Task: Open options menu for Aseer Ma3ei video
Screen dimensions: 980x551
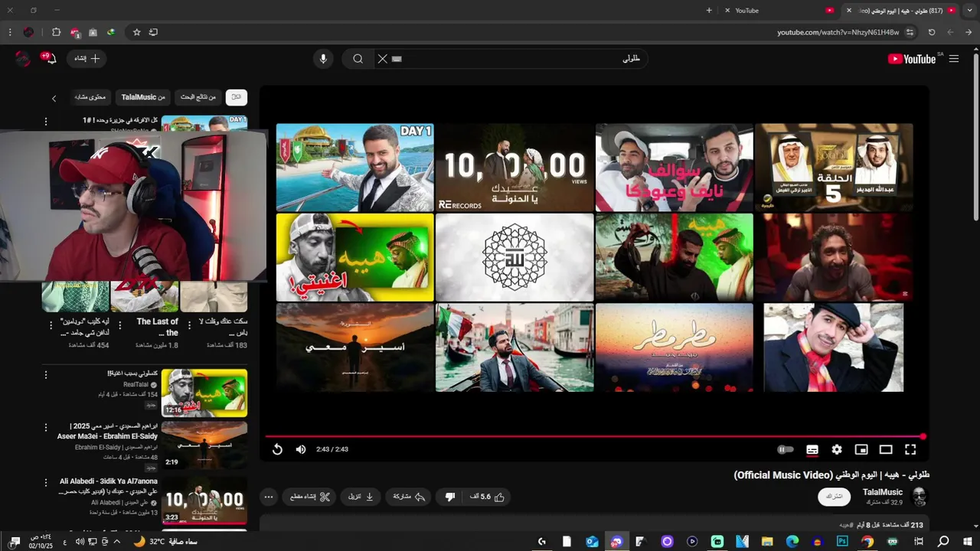Action: tap(46, 427)
